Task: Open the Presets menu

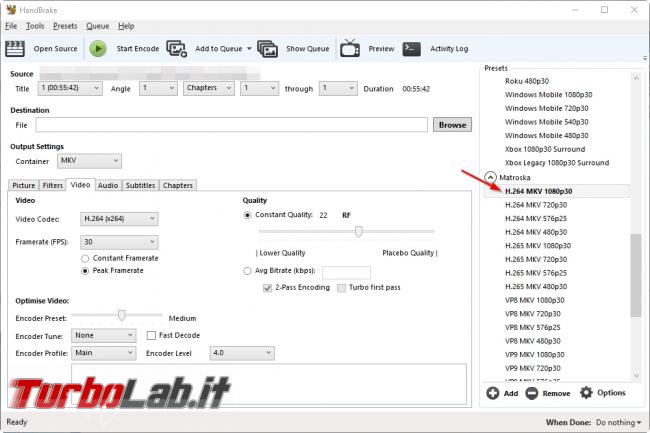Action: (65, 26)
